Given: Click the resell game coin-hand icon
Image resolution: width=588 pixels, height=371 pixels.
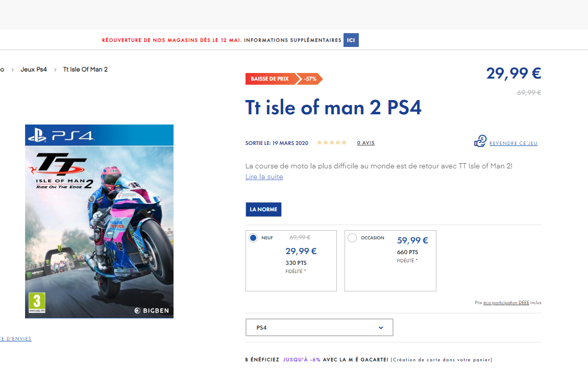Looking at the screenshot, I should click(480, 141).
